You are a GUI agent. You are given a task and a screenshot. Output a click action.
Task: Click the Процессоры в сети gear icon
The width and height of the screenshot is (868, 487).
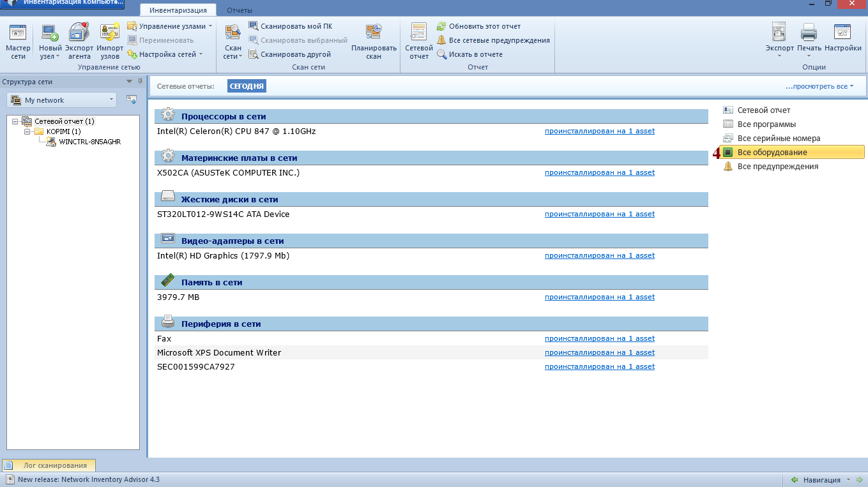[x=168, y=115]
